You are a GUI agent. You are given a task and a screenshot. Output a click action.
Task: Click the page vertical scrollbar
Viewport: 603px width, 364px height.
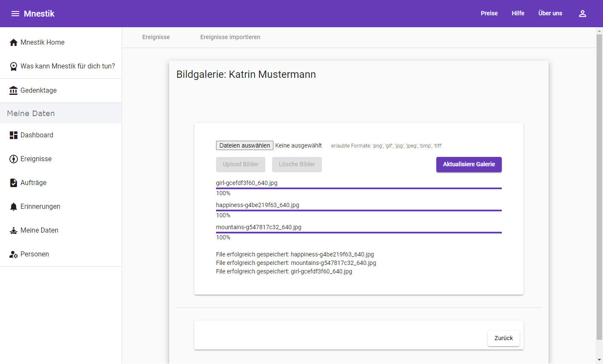(x=599, y=187)
